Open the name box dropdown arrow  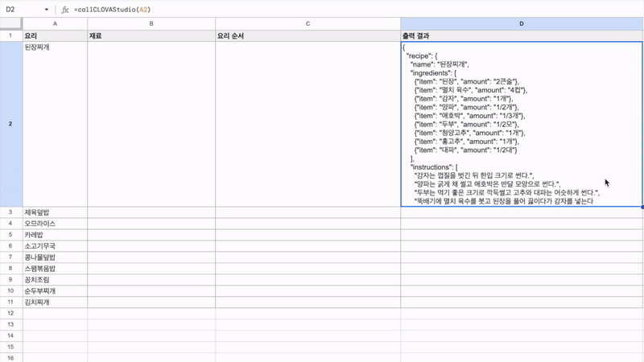(x=47, y=10)
